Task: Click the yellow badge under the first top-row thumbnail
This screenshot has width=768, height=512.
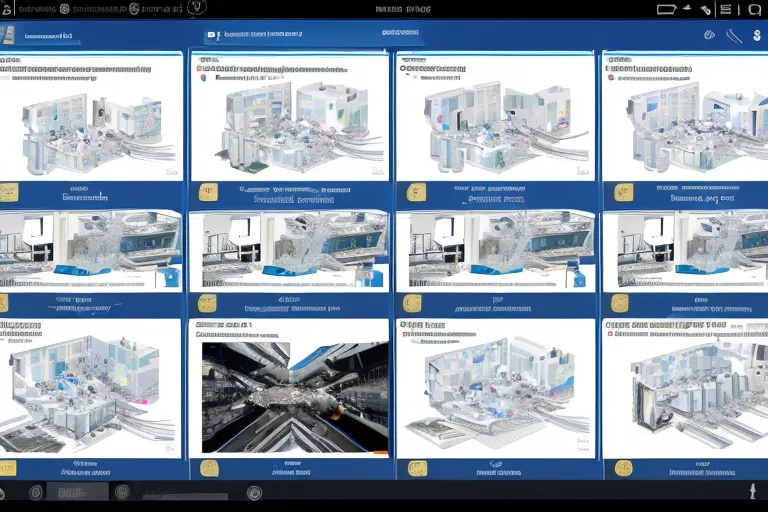Action: point(9,192)
